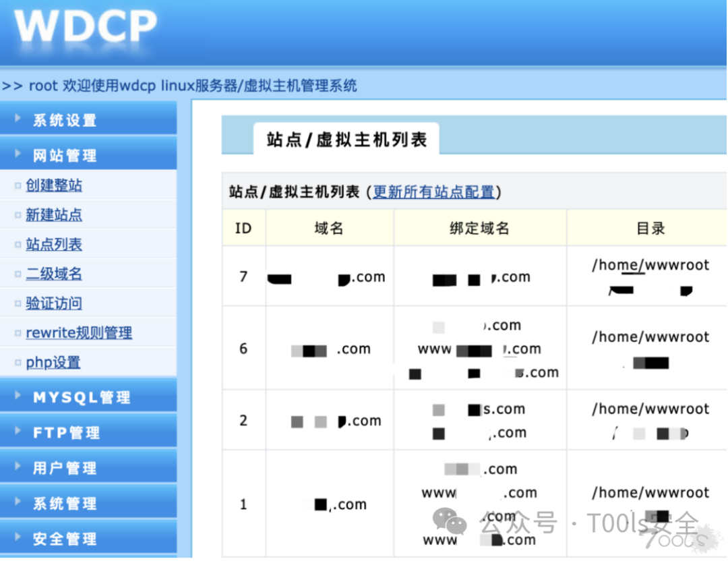Click ID cell with value 7
This screenshot has width=728, height=561.
click(243, 276)
